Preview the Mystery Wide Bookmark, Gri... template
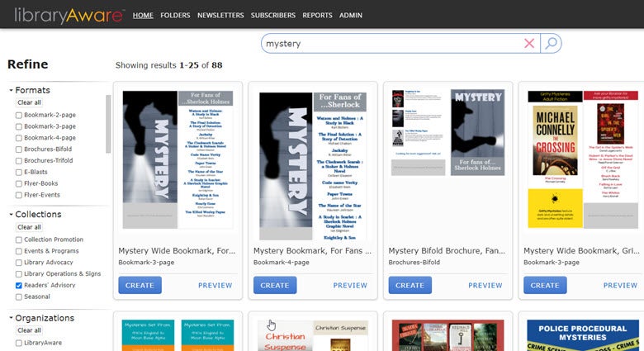 click(x=620, y=285)
